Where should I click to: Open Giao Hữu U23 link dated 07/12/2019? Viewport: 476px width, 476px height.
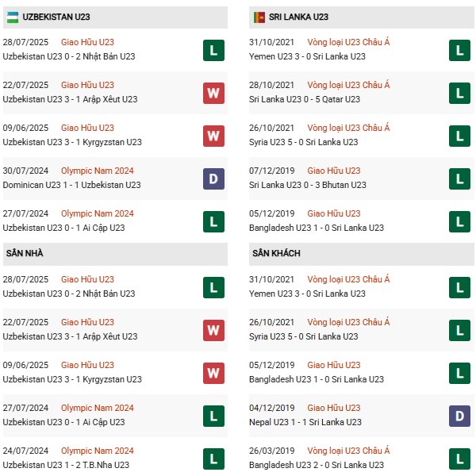click(x=334, y=171)
